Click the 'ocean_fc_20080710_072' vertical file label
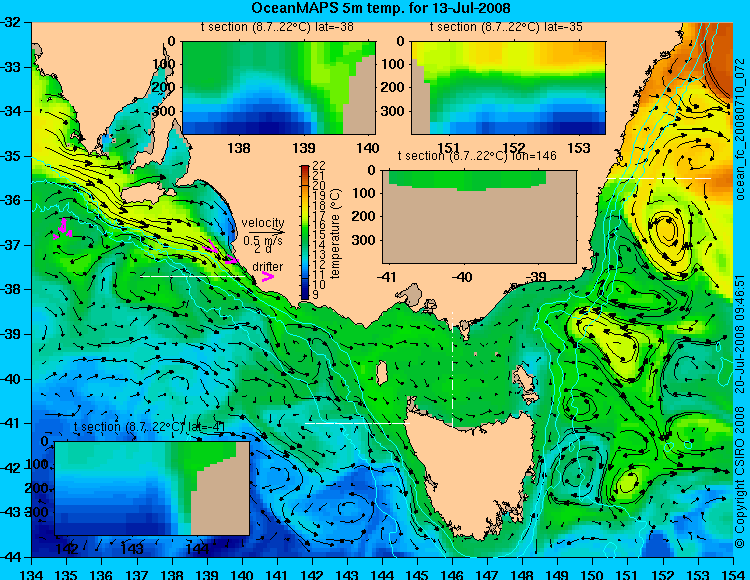 point(740,129)
